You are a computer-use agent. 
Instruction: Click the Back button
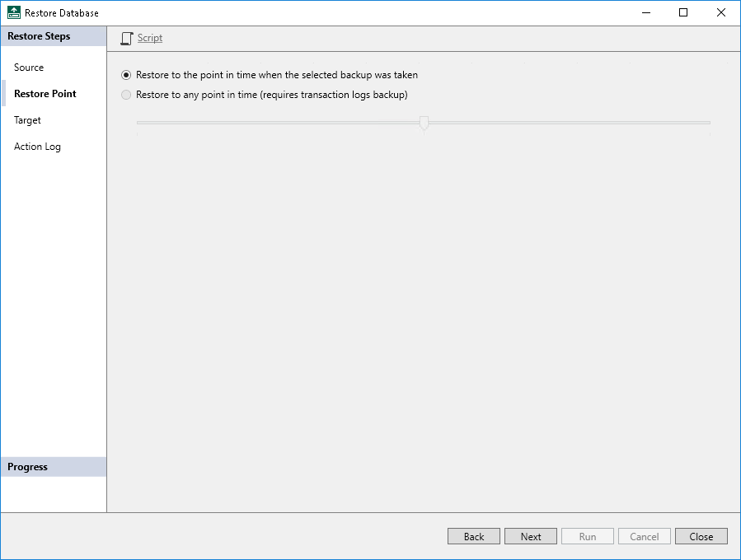pyautogui.click(x=473, y=535)
